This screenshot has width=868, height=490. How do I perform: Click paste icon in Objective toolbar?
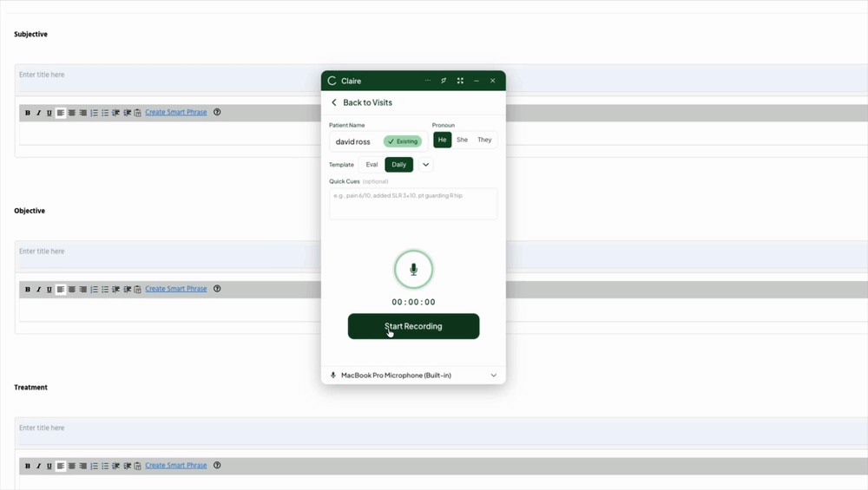[x=138, y=290]
